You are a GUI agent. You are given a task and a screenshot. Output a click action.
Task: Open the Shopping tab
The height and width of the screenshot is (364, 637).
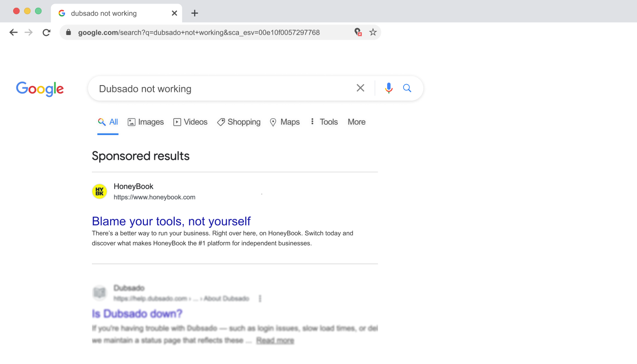click(239, 122)
